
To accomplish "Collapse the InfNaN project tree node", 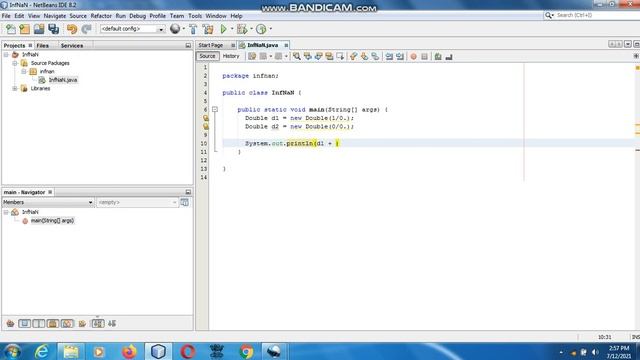I will 6,54.
